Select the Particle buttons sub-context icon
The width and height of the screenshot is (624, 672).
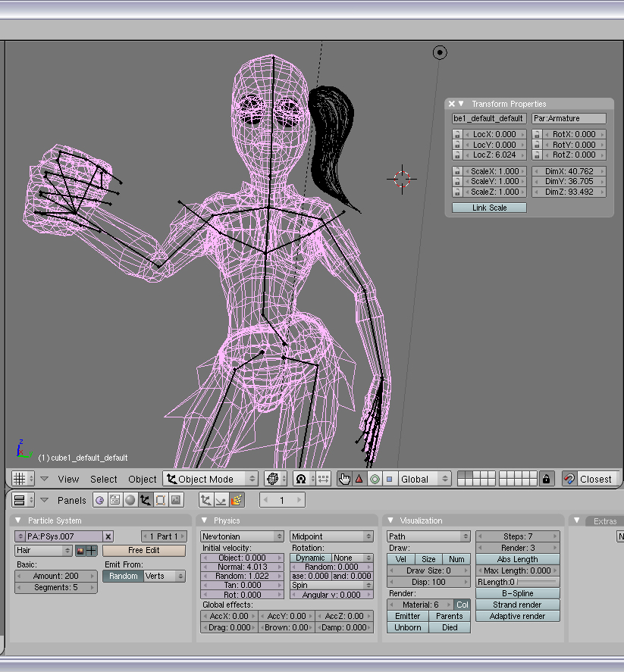click(x=237, y=500)
